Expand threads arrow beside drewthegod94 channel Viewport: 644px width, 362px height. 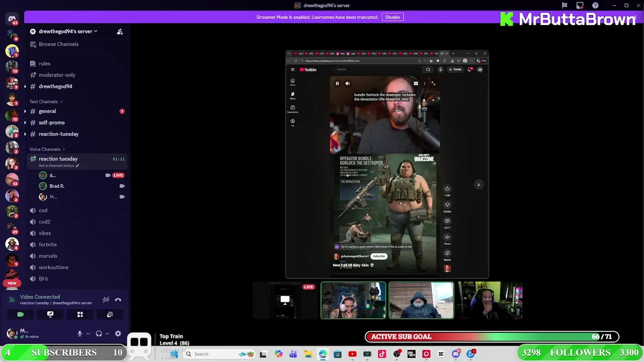pos(25,86)
